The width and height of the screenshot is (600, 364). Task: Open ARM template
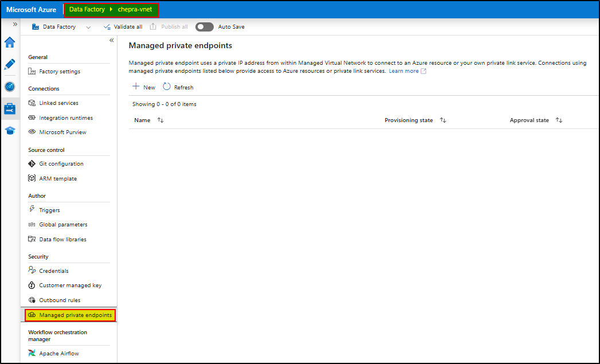[58, 179]
